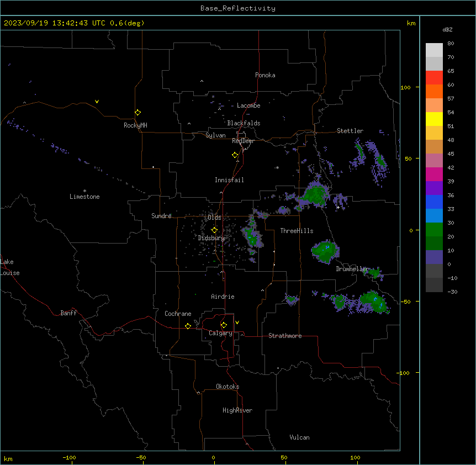
Task: Select the Limestone label
Action: 84,197
